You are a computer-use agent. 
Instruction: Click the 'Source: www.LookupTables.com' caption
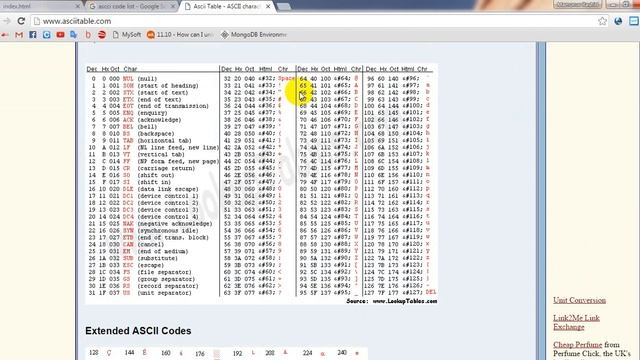[391, 301]
